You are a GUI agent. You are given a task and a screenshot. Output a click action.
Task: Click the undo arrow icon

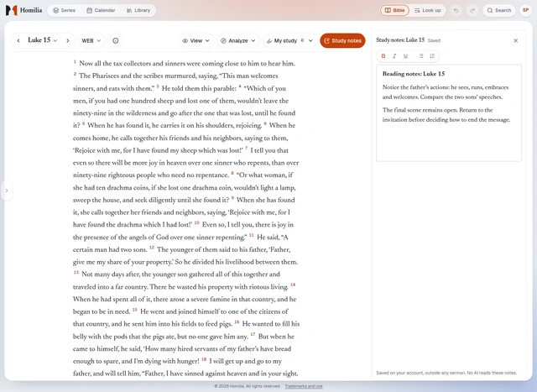coord(456,10)
